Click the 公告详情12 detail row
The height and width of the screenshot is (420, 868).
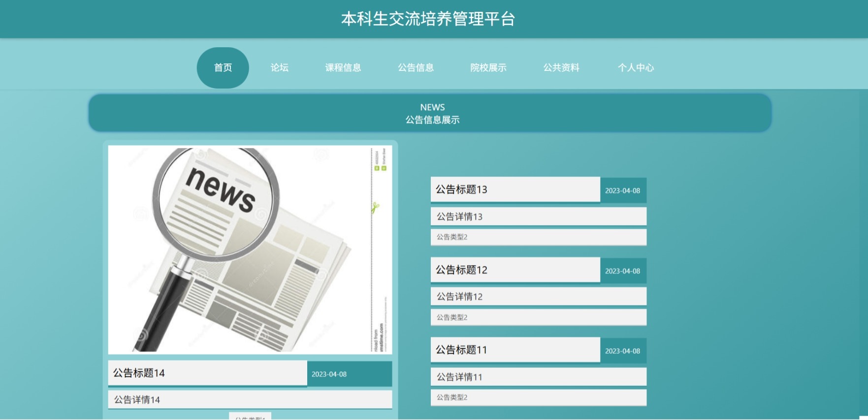(539, 297)
